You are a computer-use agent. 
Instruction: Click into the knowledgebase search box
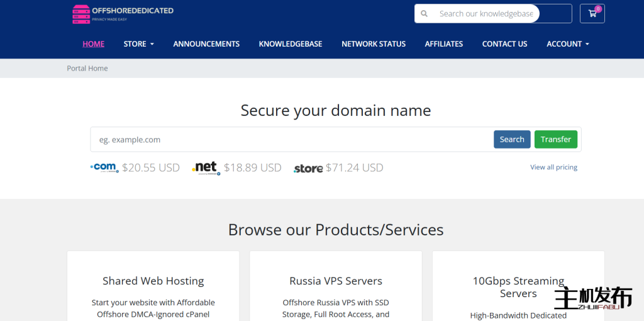pyautogui.click(x=486, y=14)
